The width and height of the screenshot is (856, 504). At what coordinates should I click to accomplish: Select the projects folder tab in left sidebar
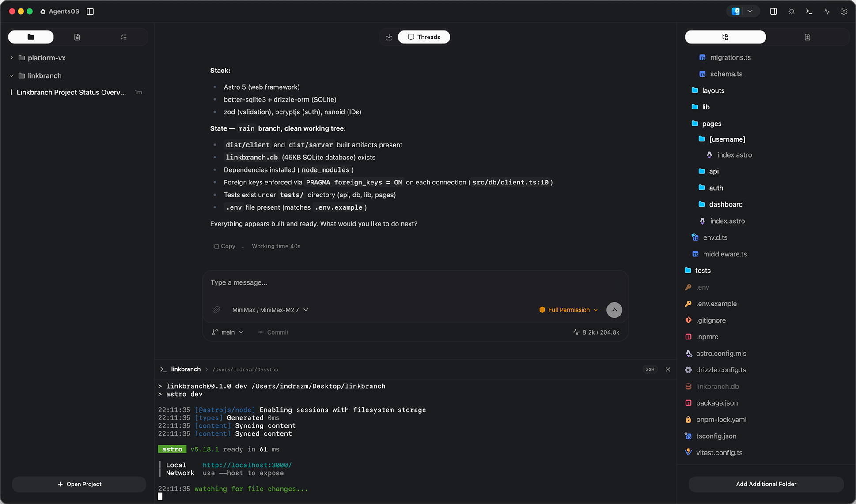[x=31, y=37]
